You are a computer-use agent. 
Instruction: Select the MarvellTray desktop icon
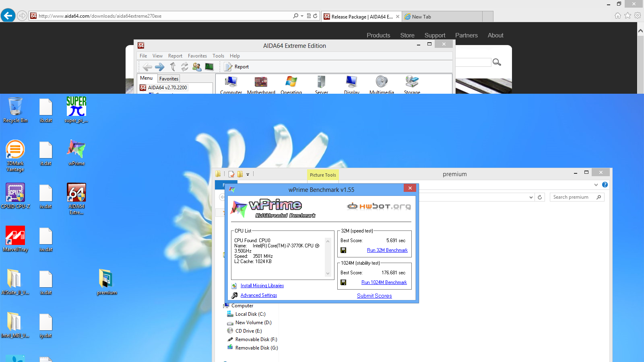(x=15, y=239)
